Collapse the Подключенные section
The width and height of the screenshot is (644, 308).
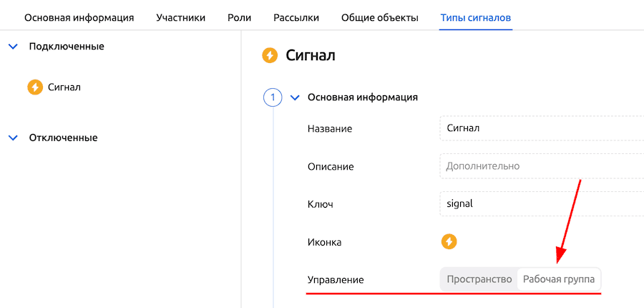pos(12,47)
